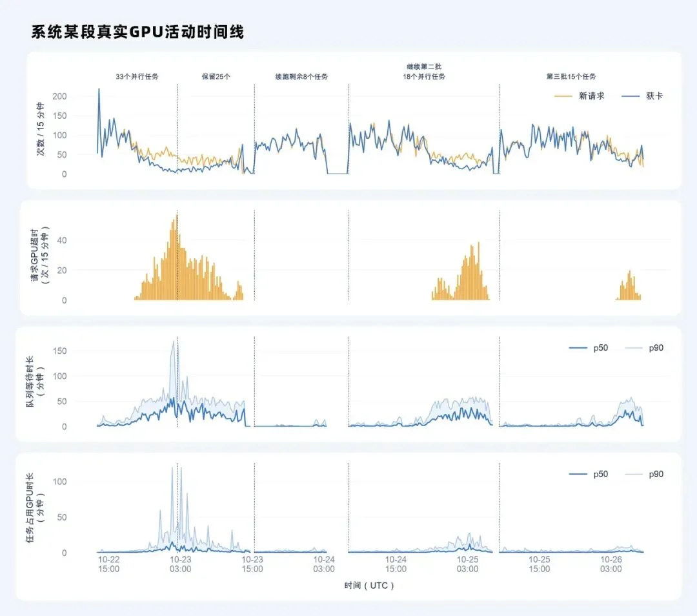The height and width of the screenshot is (616, 697).
Task: Click the p50 legend label in 任务占用GPU时长 chart
Action: tap(601, 474)
